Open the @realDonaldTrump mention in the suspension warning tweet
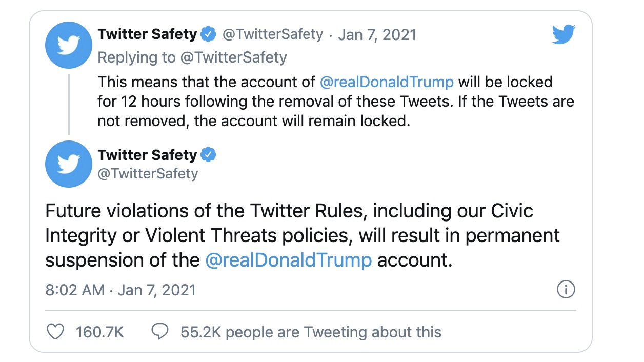This screenshot has height=362, width=644. [x=288, y=260]
